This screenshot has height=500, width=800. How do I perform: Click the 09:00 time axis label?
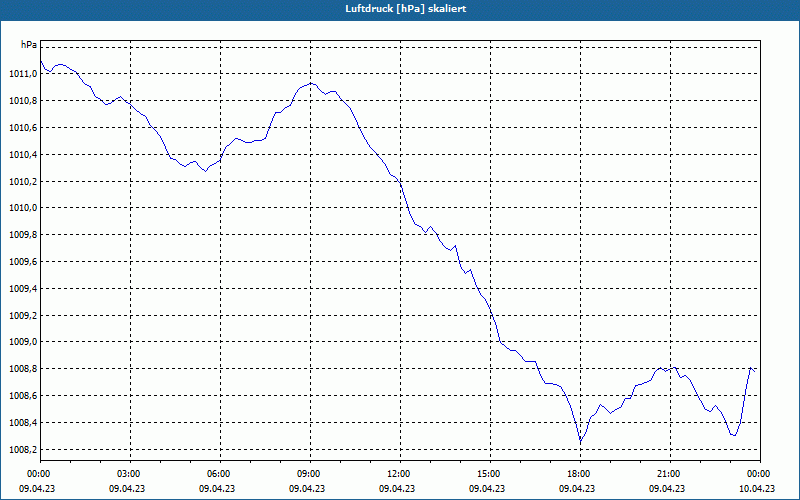click(x=310, y=474)
